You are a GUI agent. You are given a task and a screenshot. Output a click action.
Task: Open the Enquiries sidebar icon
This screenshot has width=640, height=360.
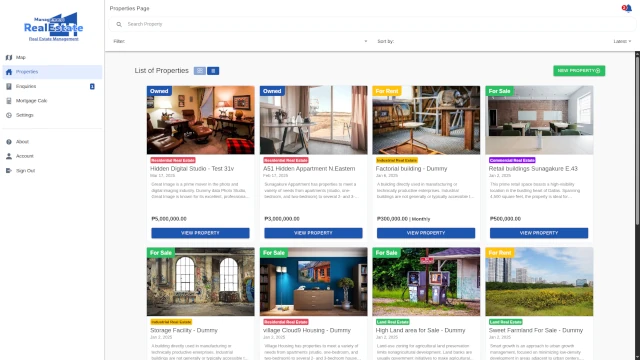(x=9, y=87)
